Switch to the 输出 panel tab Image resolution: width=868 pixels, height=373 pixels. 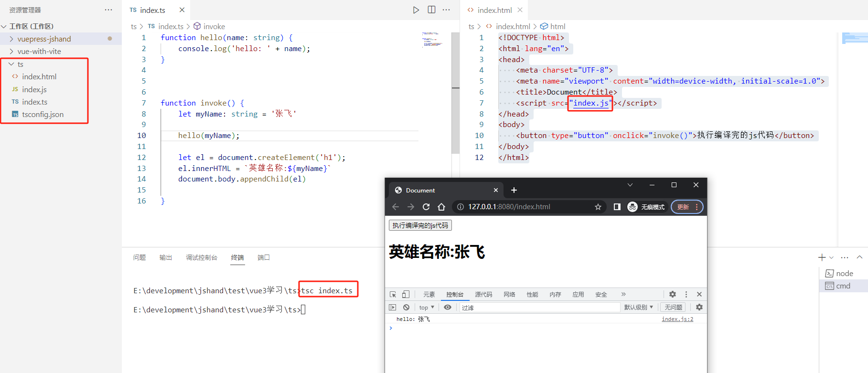tap(166, 257)
